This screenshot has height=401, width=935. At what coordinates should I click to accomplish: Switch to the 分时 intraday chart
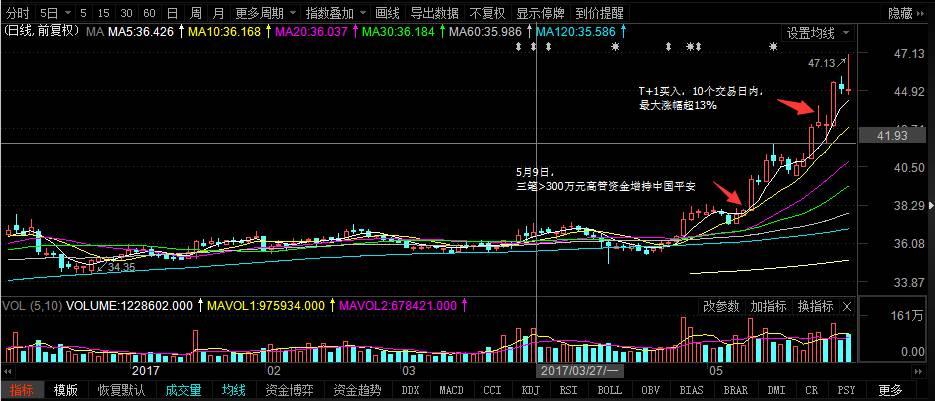pyautogui.click(x=17, y=13)
